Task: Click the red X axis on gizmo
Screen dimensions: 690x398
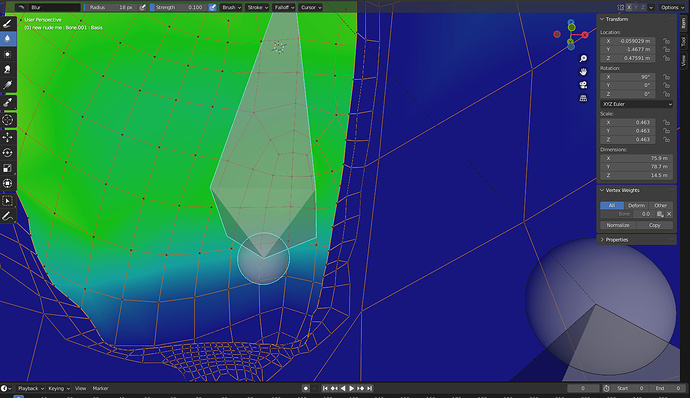Action: pyautogui.click(x=585, y=35)
